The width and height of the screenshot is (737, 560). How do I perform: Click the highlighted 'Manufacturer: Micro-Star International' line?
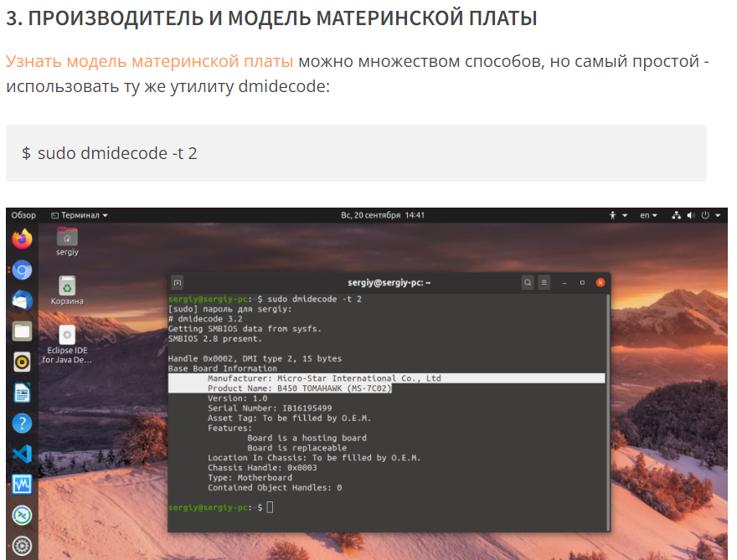point(386,378)
